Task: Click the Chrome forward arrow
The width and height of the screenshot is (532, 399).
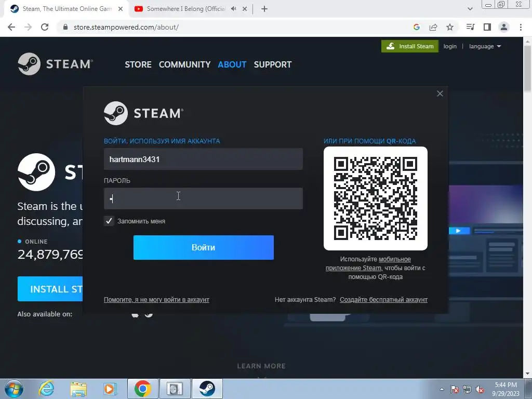Action: [x=28, y=27]
